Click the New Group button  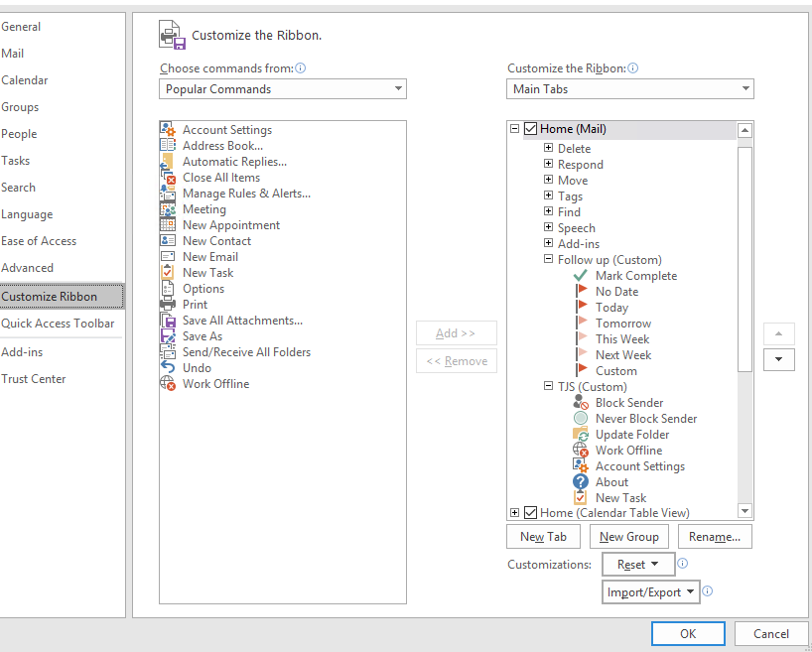point(629,537)
